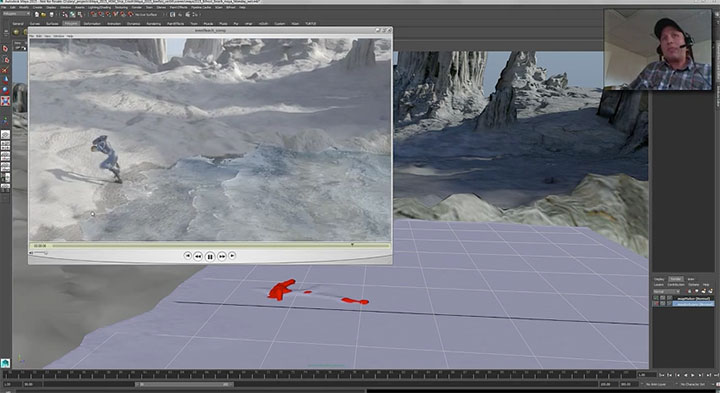Open the Normal blend mode dropdown

(x=667, y=292)
